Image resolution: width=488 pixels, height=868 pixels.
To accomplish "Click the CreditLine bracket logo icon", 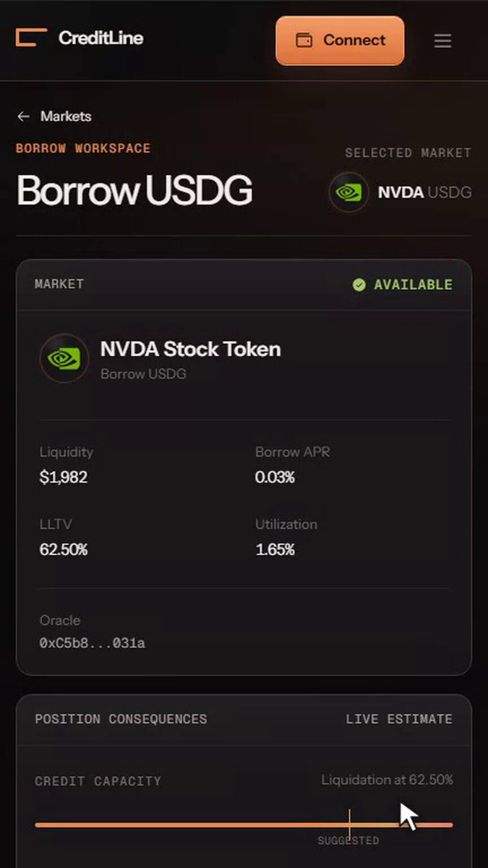I will tap(31, 38).
